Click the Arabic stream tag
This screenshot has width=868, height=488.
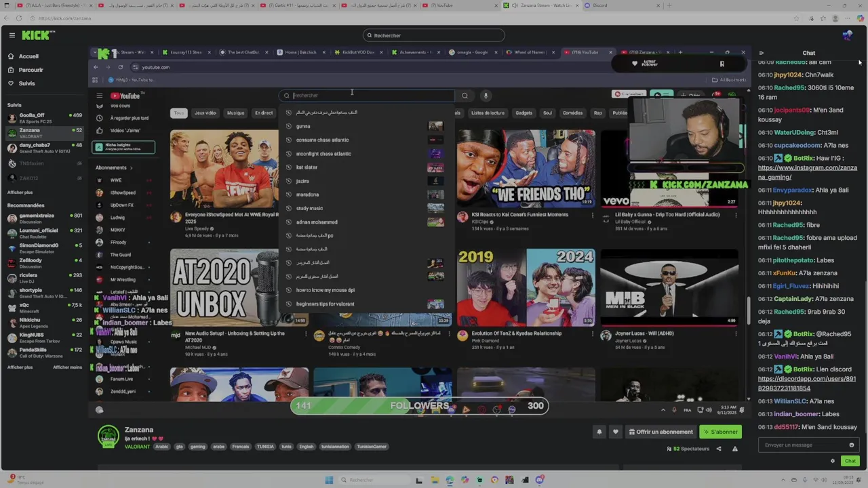(x=161, y=447)
